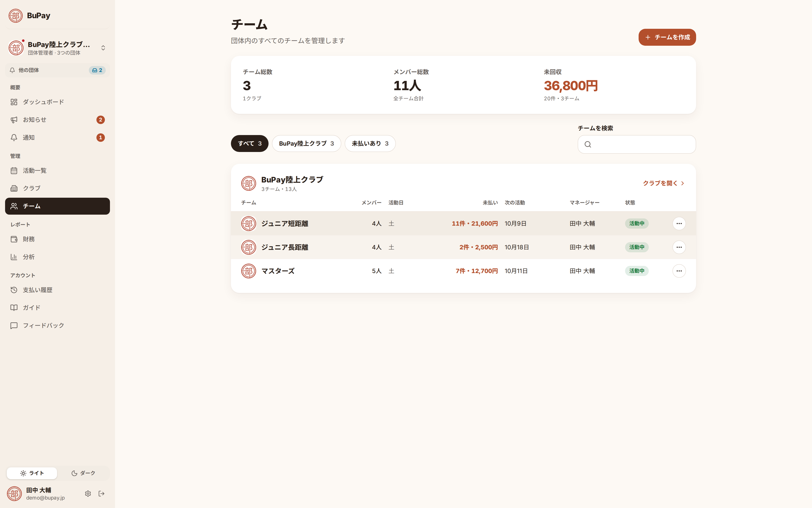Open more options for ジュニア長距離

pyautogui.click(x=679, y=247)
